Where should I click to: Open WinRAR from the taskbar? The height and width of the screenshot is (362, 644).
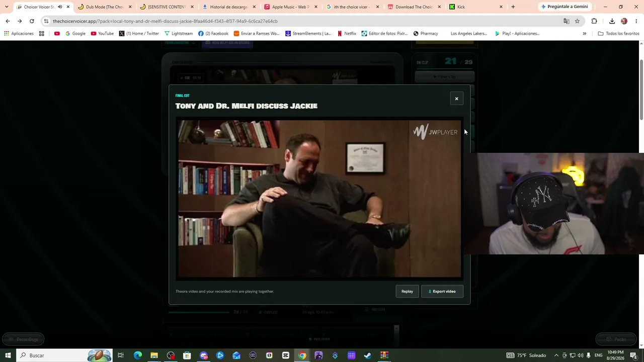(384, 355)
